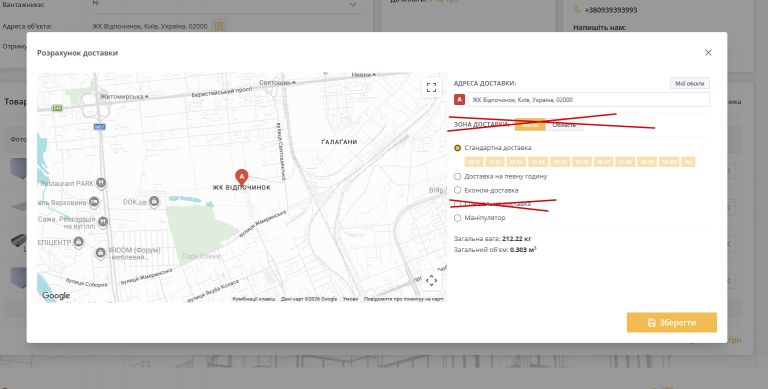Click the Верховина hotel map pin
The height and width of the screenshot is (389, 768).
point(94,202)
